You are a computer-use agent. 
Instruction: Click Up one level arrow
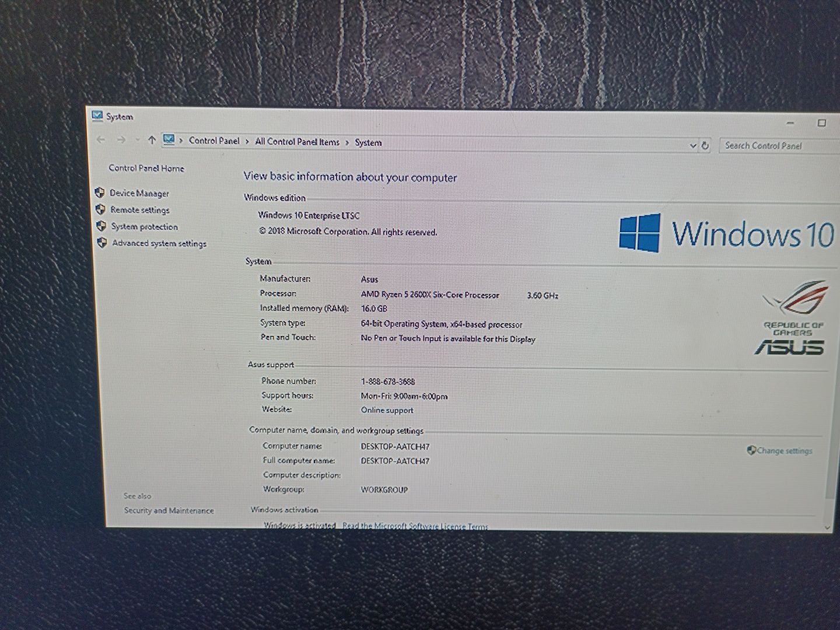152,140
